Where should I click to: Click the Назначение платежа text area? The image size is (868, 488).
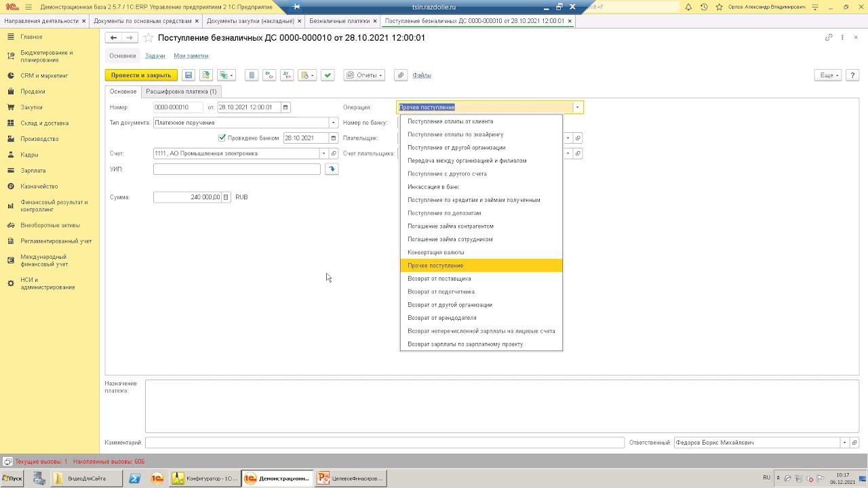coord(502,406)
